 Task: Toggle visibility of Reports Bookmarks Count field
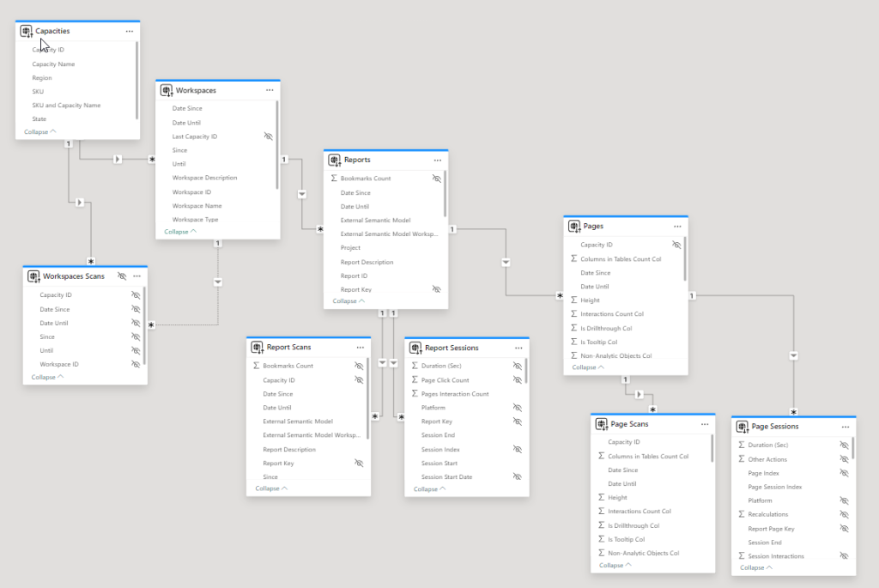[436, 179]
